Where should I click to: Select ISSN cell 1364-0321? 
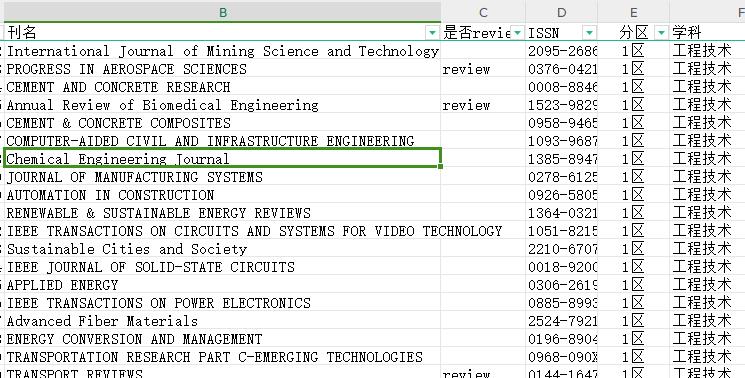point(562,213)
